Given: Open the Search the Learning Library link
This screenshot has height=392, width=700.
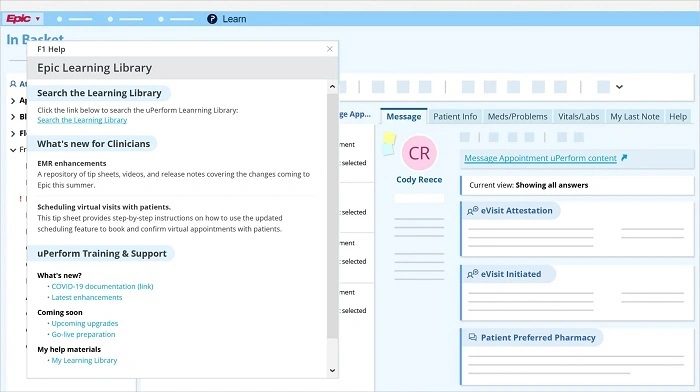Looking at the screenshot, I should pos(82,120).
